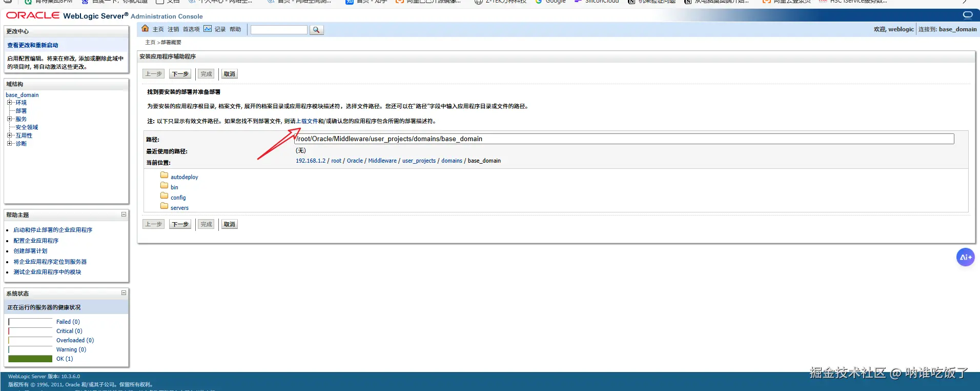980x391 pixels.
Task: Open the servers folder icon
Action: 164,206
